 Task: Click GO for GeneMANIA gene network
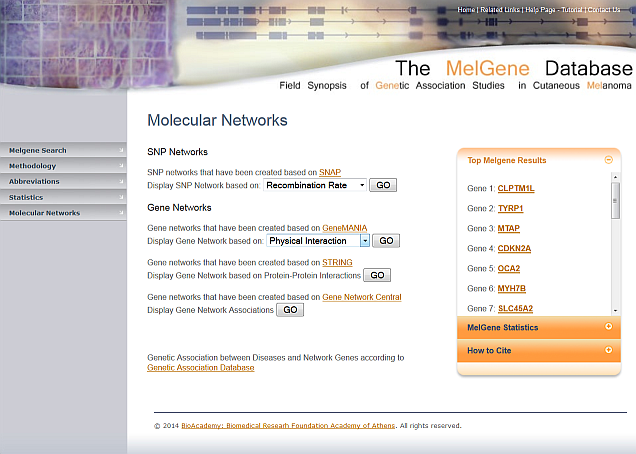tap(386, 241)
